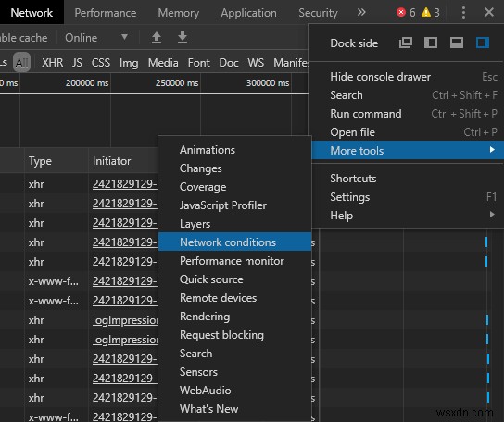Image resolution: width=504 pixels, height=422 pixels.
Task: Expand the Help submenu arrow
Action: pos(492,215)
